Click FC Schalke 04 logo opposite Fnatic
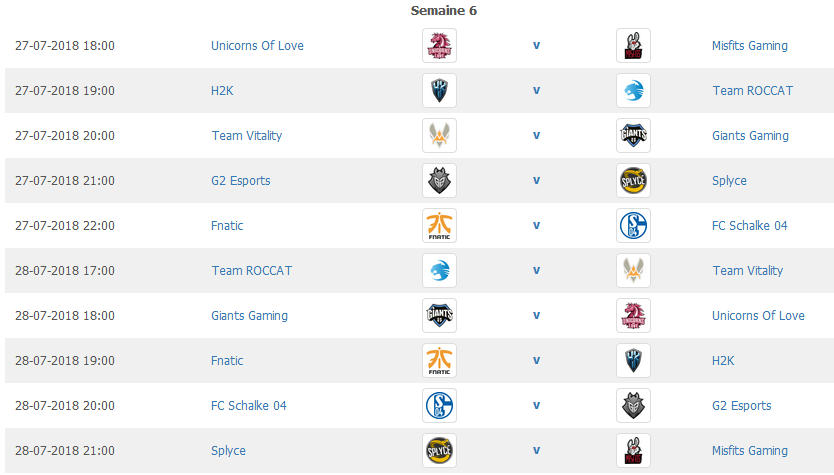Screen dimensions: 834x475 click(x=633, y=226)
